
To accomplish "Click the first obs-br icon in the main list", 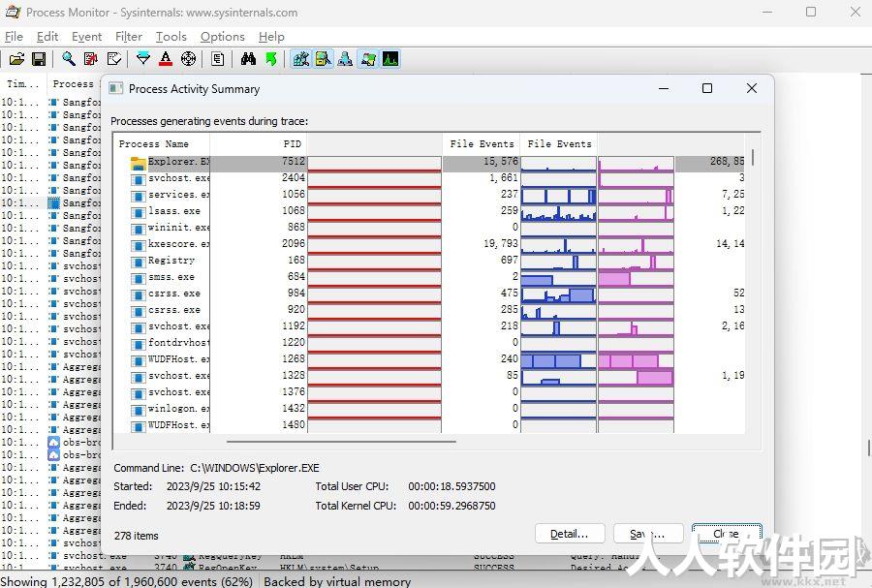I will point(53,443).
